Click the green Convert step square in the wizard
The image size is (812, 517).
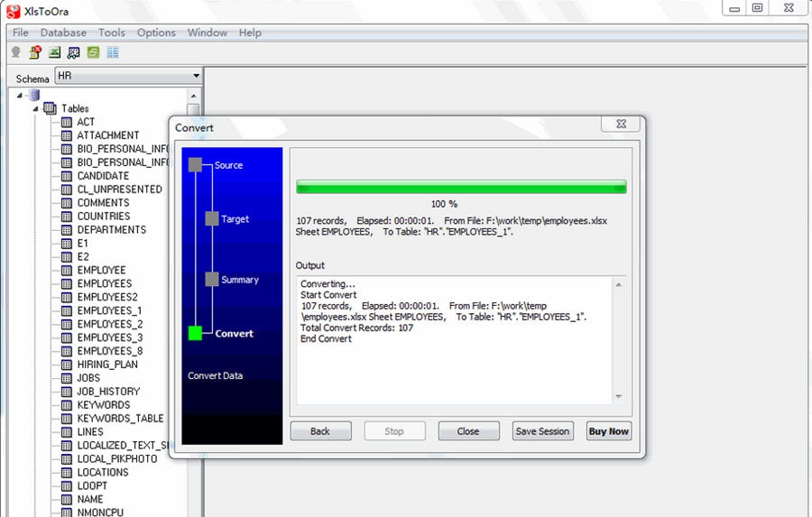pyautogui.click(x=195, y=333)
